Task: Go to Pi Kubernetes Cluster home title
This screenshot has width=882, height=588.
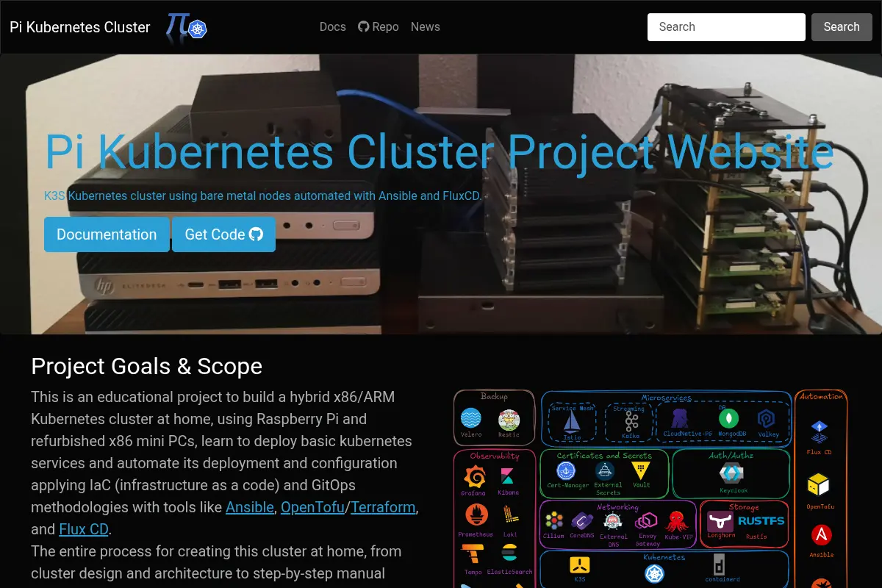Action: pyautogui.click(x=80, y=27)
